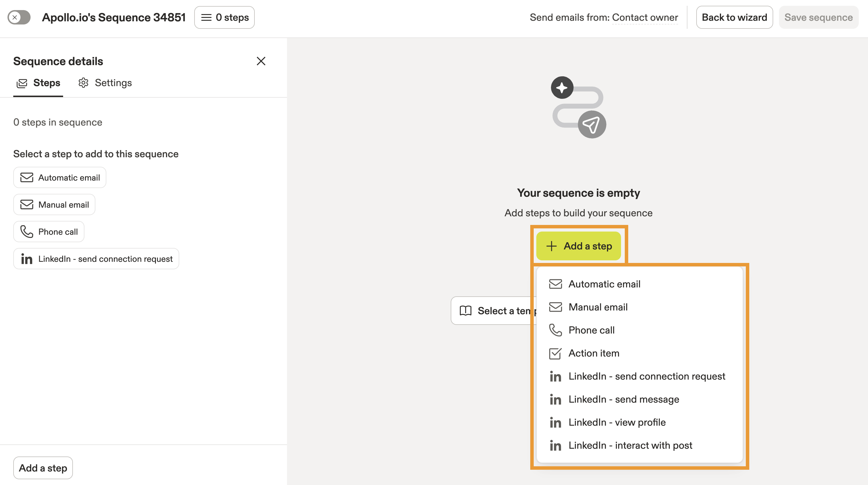Click the LinkedIn icon for connection request in sidebar
The width and height of the screenshot is (868, 485).
click(x=27, y=259)
